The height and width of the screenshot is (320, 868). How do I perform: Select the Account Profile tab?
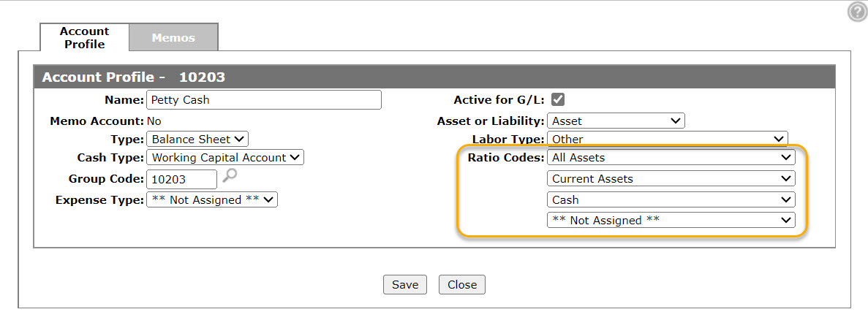click(85, 37)
